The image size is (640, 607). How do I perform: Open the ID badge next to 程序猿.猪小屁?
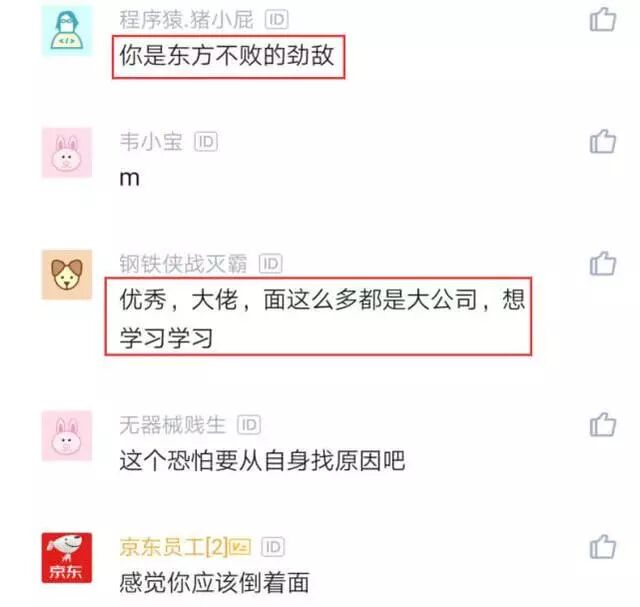277,20
